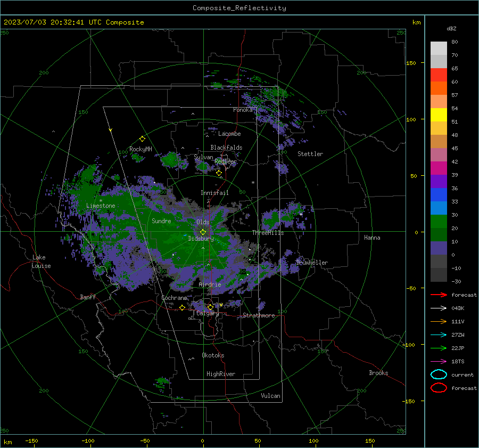Click the orange 60-57 dBZ swatch
This screenshot has height=448, width=479.
coord(439,88)
